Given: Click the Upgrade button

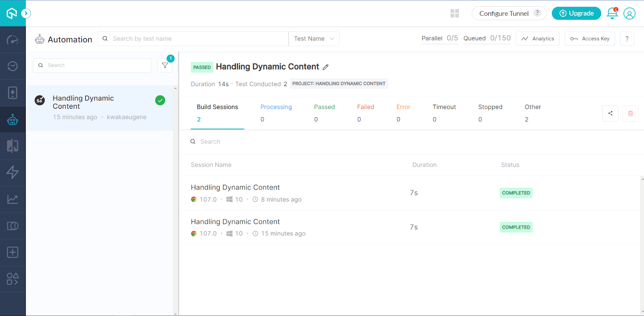Looking at the screenshot, I should pyautogui.click(x=576, y=13).
